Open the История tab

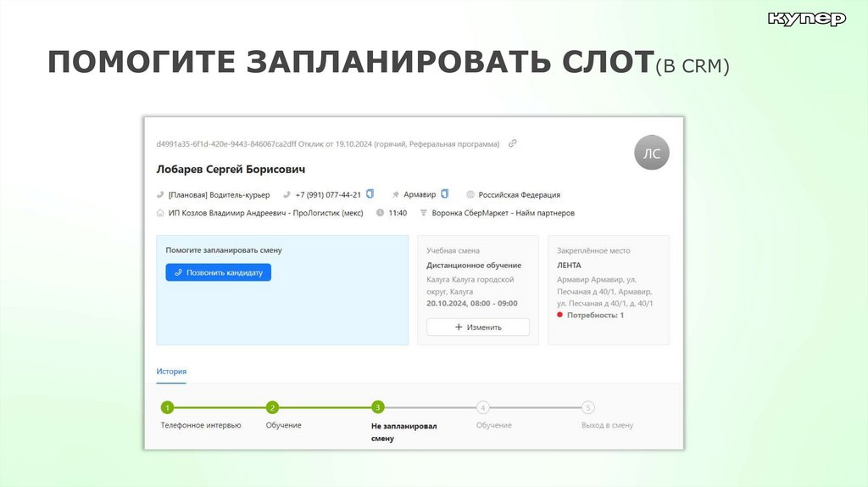(x=171, y=372)
